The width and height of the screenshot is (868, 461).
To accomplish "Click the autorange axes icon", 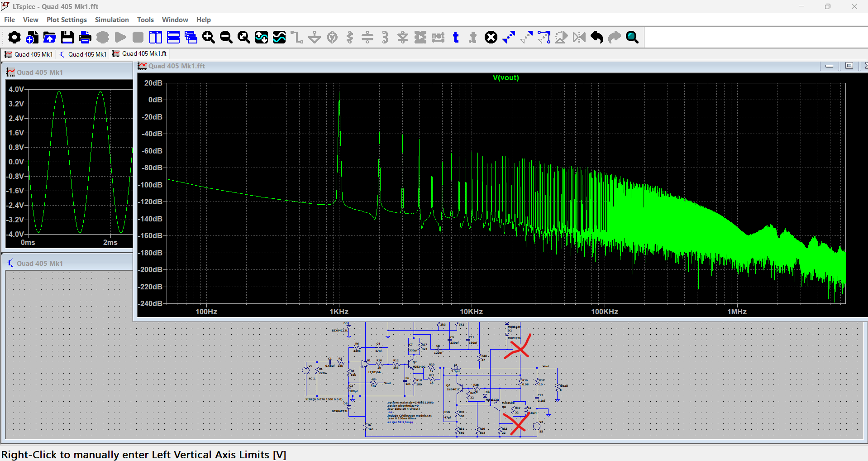I will (x=262, y=37).
